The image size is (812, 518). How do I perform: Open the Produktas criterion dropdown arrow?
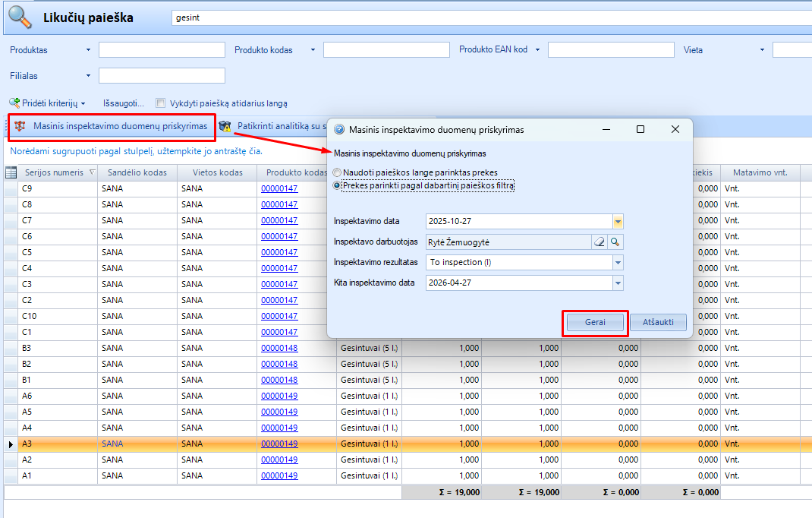click(x=88, y=50)
